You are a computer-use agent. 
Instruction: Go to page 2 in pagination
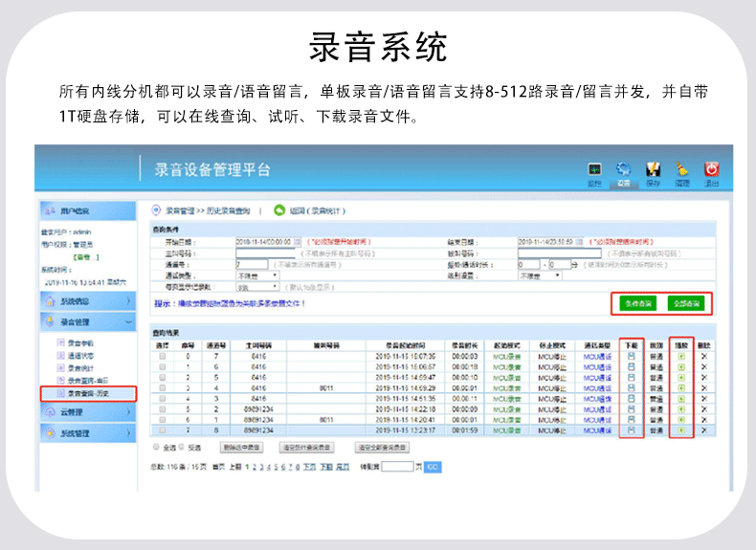[255, 467]
